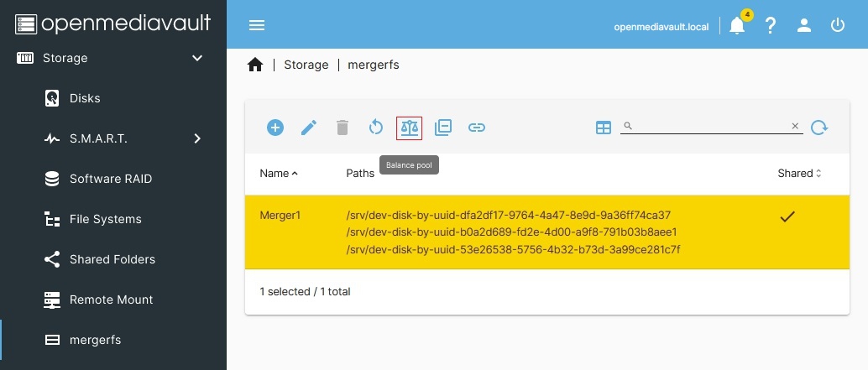The width and height of the screenshot is (868, 370).
Task: Open the help question mark icon
Action: pos(771,25)
